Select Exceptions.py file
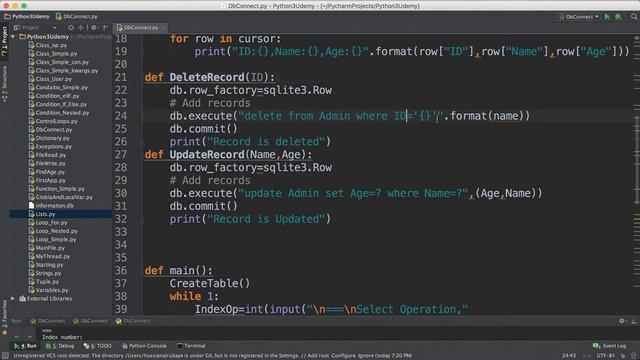 [x=50, y=147]
